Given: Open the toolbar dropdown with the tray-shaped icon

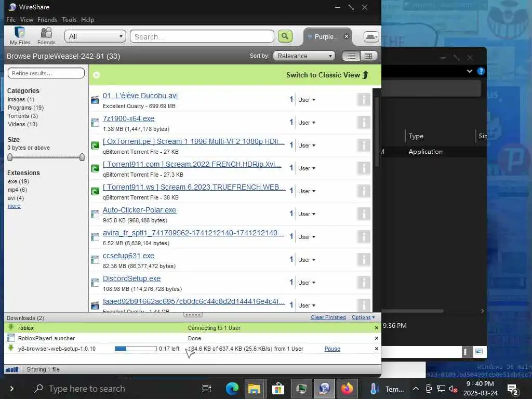Looking at the screenshot, I should tap(371, 37).
